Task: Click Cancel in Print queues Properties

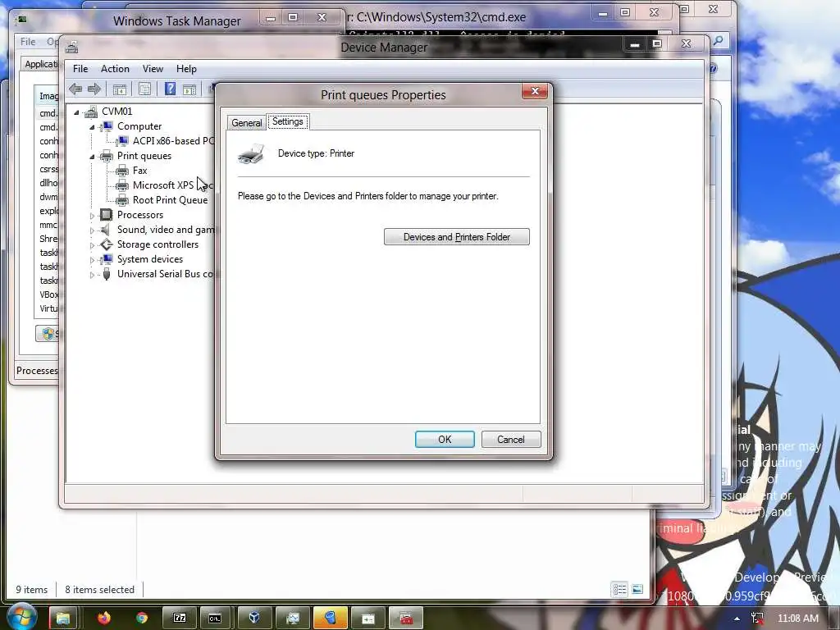Action: pyautogui.click(x=510, y=440)
